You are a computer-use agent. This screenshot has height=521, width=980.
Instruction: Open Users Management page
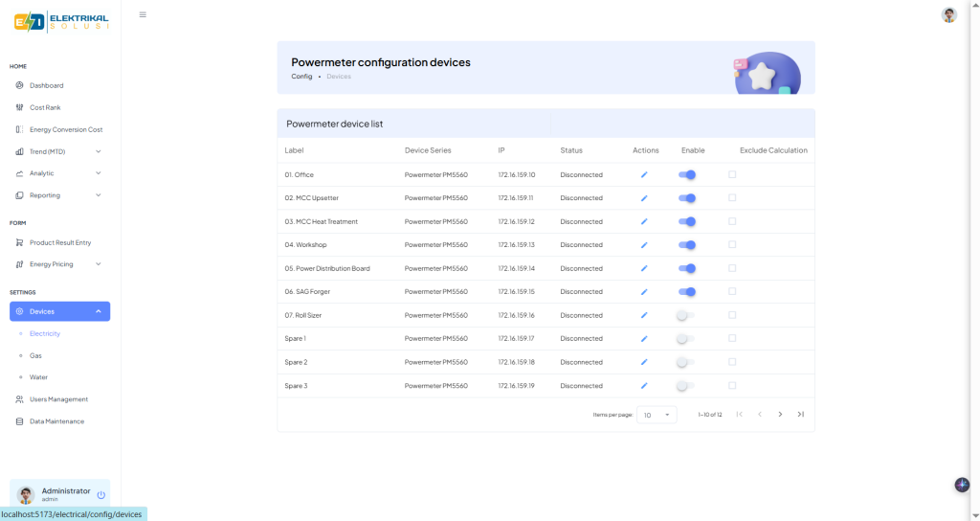[58, 399]
